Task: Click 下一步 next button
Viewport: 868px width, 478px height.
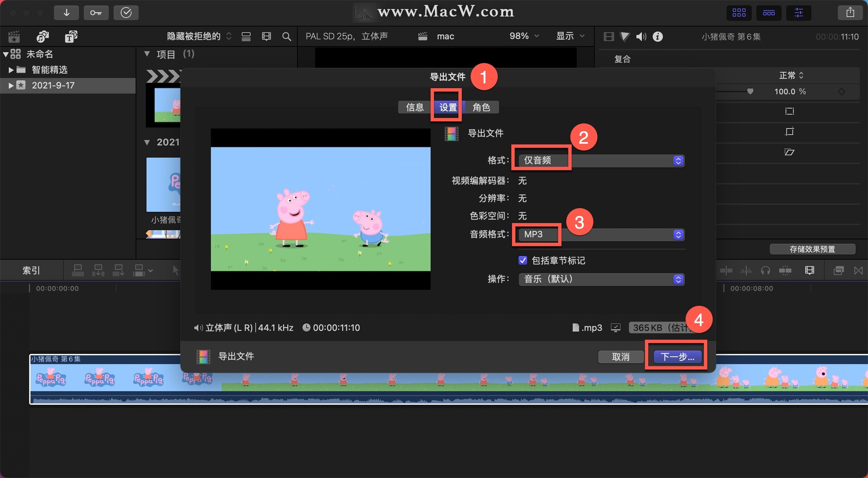Action: [x=677, y=357]
